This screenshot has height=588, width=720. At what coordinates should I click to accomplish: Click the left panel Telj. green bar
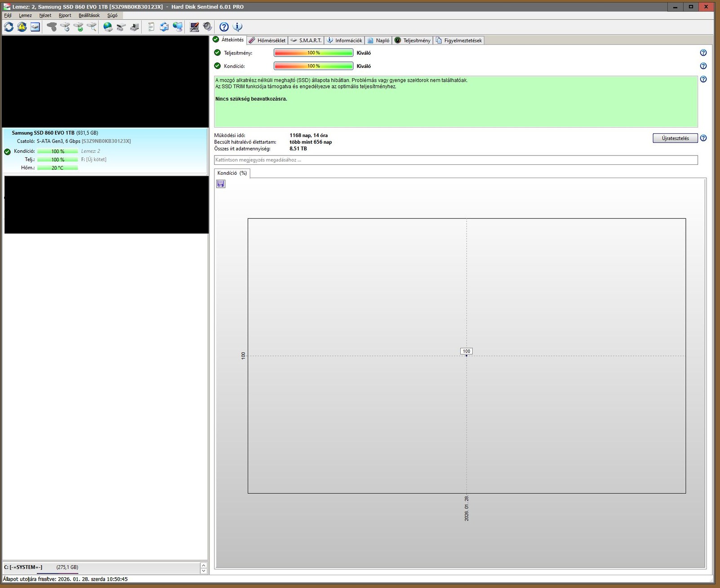(x=58, y=159)
